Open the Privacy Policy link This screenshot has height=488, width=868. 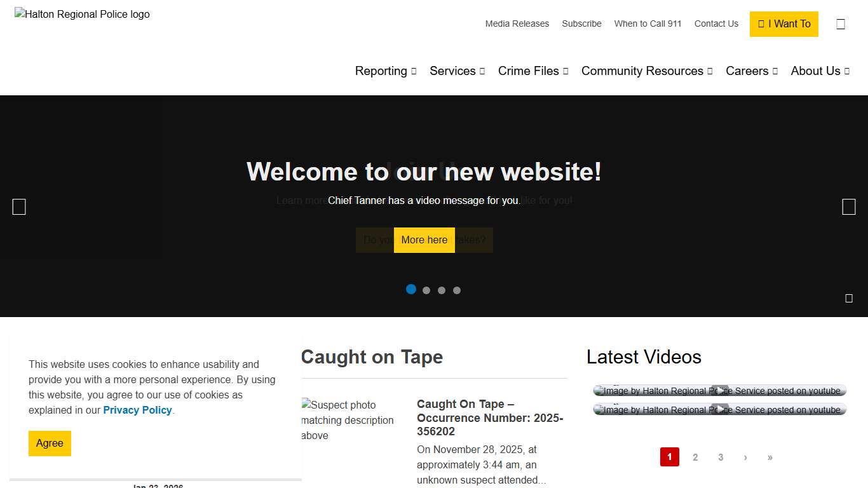(137, 410)
